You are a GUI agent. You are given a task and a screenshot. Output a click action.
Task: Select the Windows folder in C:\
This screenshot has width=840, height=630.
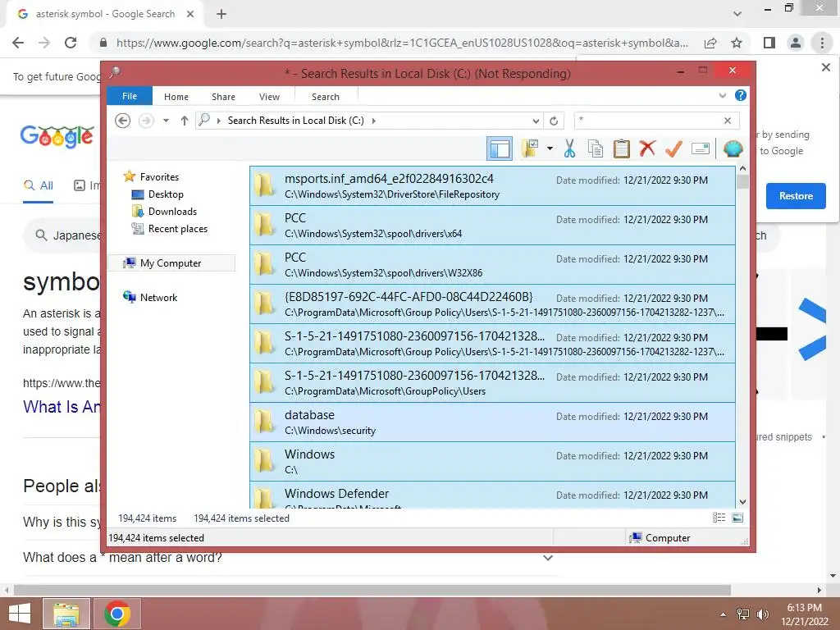tap(492, 462)
